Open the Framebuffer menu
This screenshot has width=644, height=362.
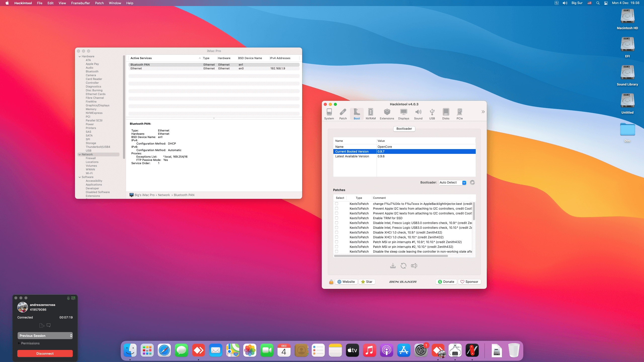pyautogui.click(x=80, y=3)
